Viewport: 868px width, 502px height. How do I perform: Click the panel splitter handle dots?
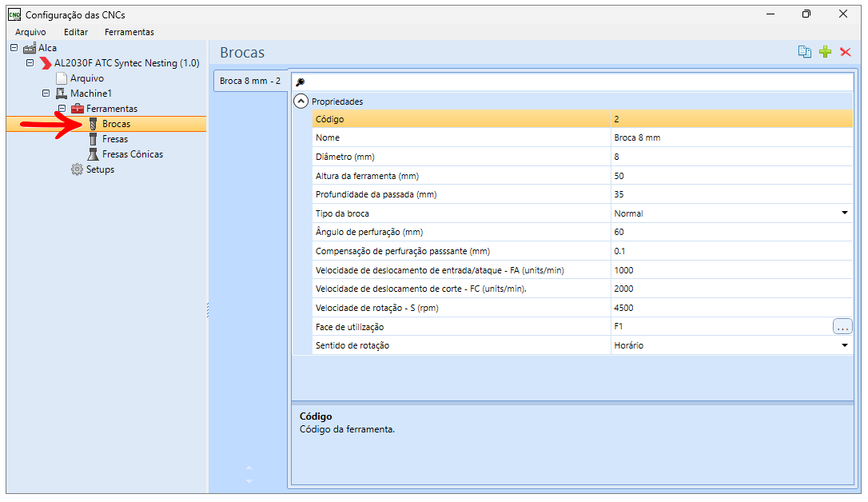pyautogui.click(x=208, y=310)
